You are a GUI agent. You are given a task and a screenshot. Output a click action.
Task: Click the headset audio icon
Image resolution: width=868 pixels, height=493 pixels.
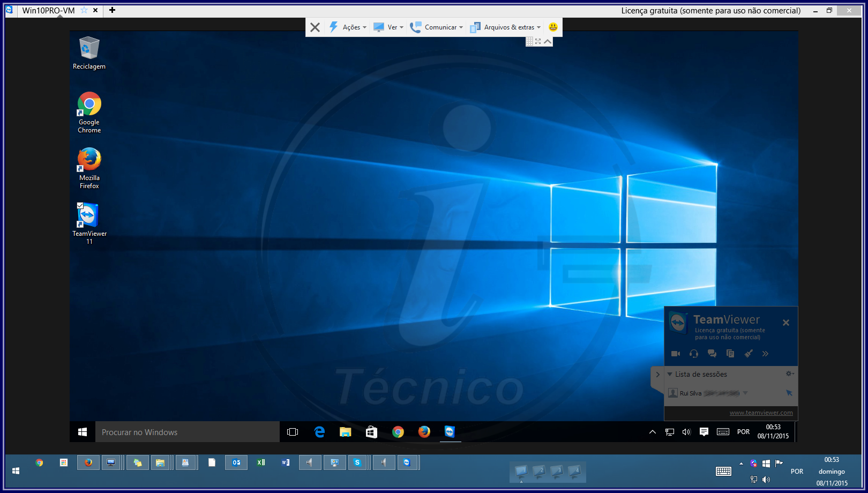pyautogui.click(x=694, y=354)
